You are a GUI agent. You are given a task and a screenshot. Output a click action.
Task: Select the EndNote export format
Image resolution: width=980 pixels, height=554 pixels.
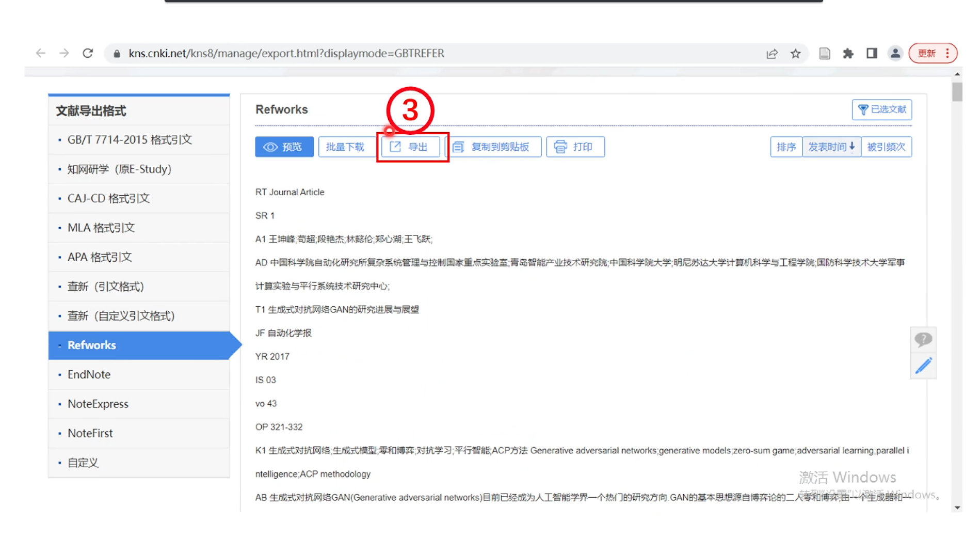[89, 374]
